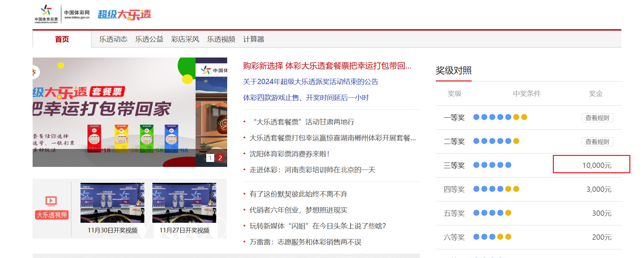Open 玩转新媒体“闪姐” article
Screen dimensions: 644x258
[x=318, y=226]
